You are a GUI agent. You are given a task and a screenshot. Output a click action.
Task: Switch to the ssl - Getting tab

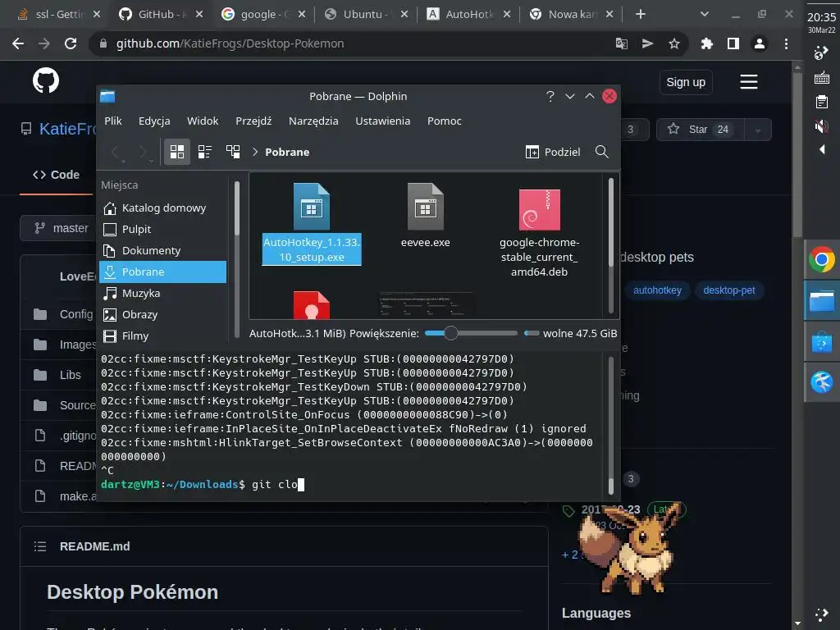(58, 15)
